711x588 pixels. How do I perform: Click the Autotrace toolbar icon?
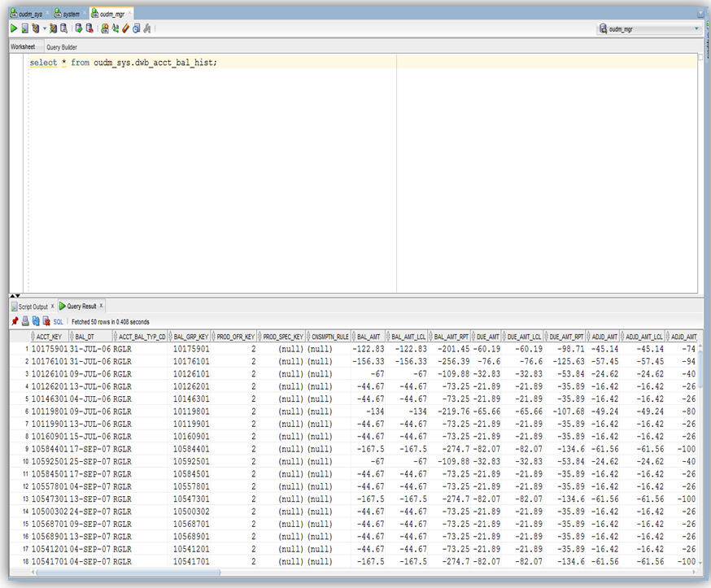(x=53, y=28)
